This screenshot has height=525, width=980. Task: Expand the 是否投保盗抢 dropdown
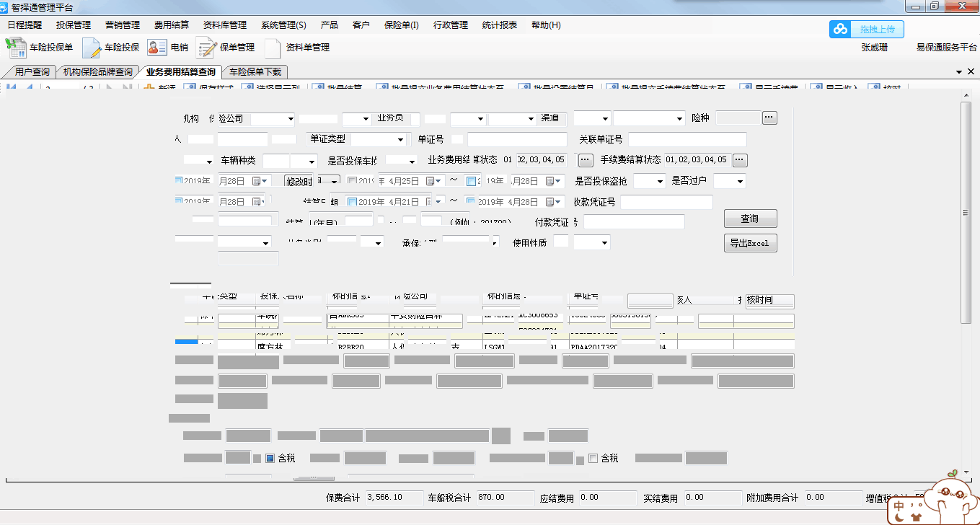(658, 181)
